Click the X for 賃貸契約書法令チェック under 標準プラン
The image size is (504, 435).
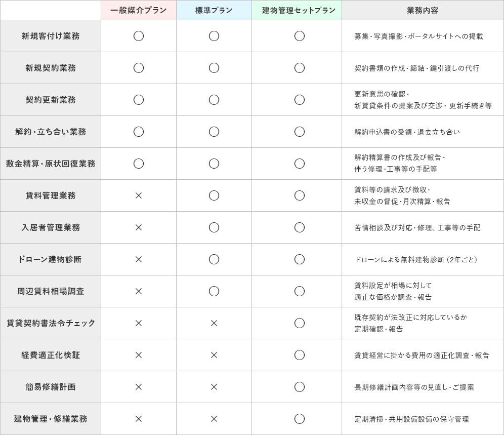tap(214, 323)
